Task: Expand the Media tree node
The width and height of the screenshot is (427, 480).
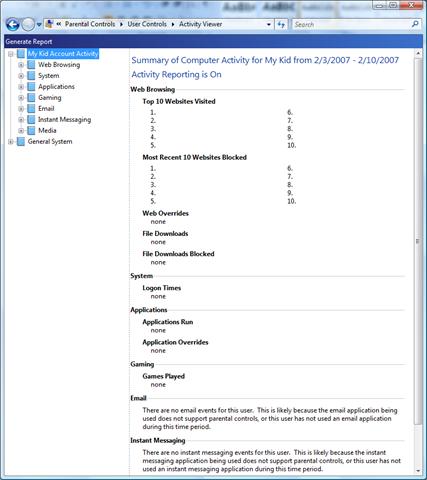Action: pos(21,131)
